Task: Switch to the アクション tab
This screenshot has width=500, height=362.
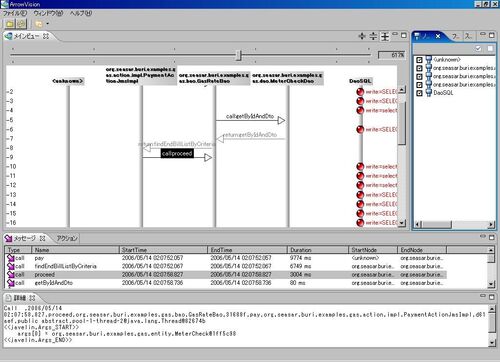Action: tap(67, 238)
